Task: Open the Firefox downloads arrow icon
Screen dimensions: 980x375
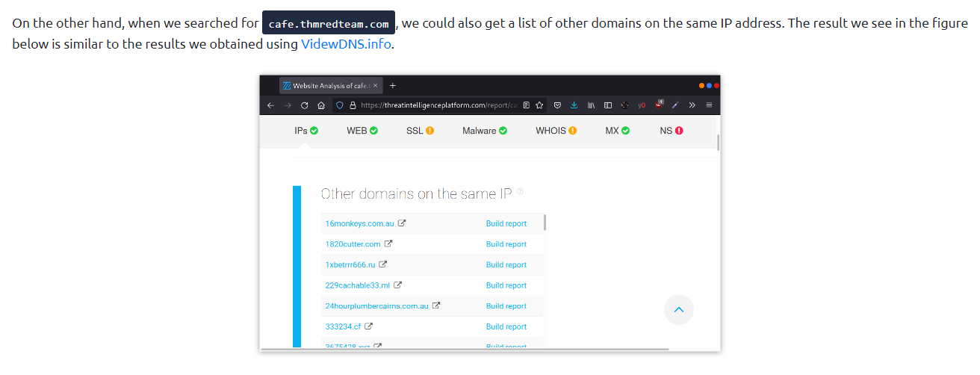Action: click(574, 105)
